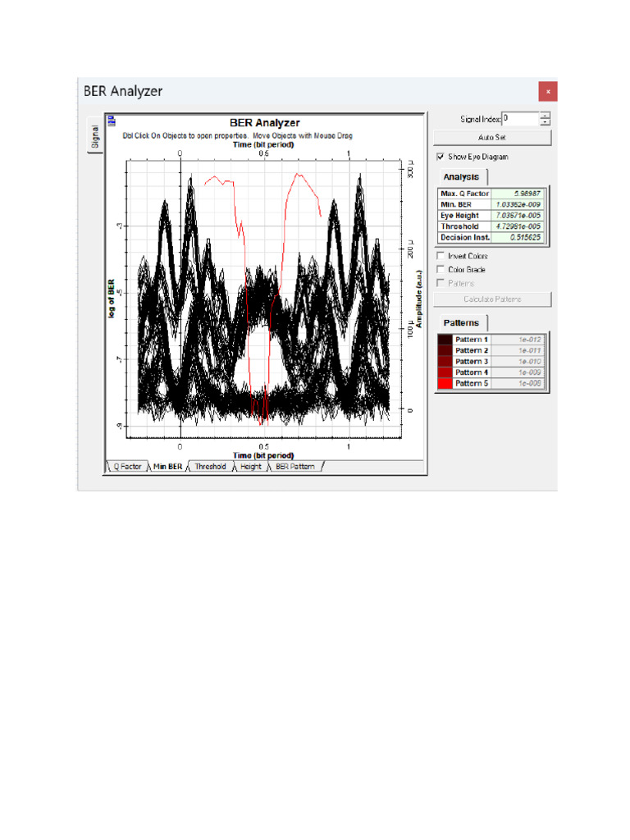Click the Pattern 2 value 1e-011

[x=518, y=350]
